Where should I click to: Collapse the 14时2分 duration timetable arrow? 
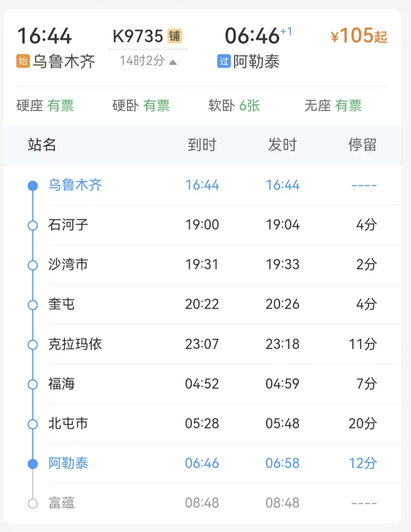(173, 62)
